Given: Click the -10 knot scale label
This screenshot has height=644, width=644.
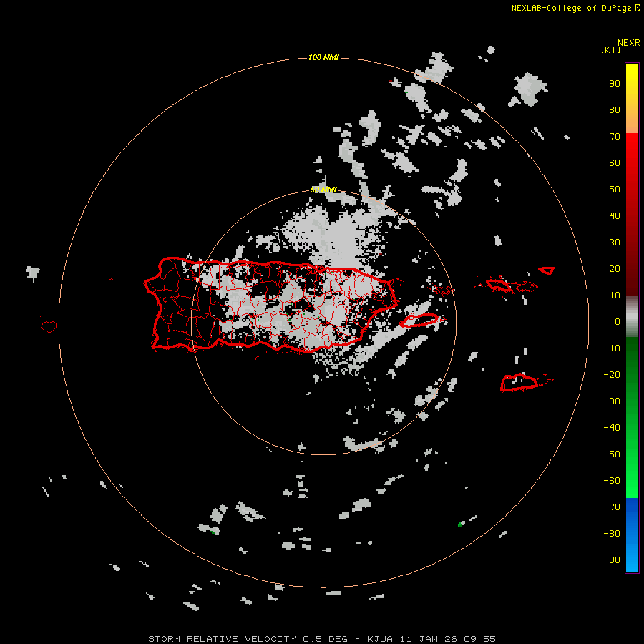Looking at the screenshot, I should (612, 348).
